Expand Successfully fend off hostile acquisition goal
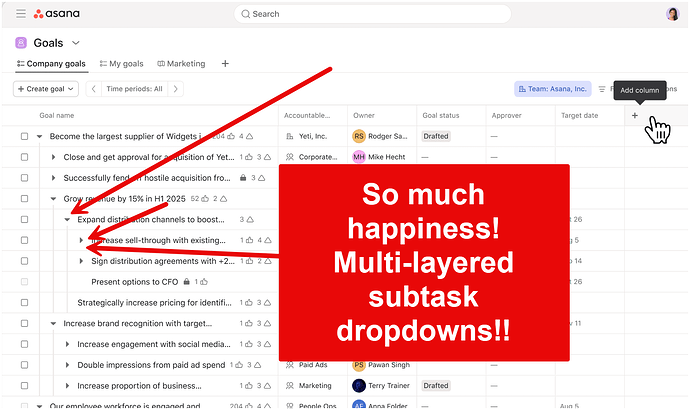Screen dimensions: 690x409 (x=53, y=178)
